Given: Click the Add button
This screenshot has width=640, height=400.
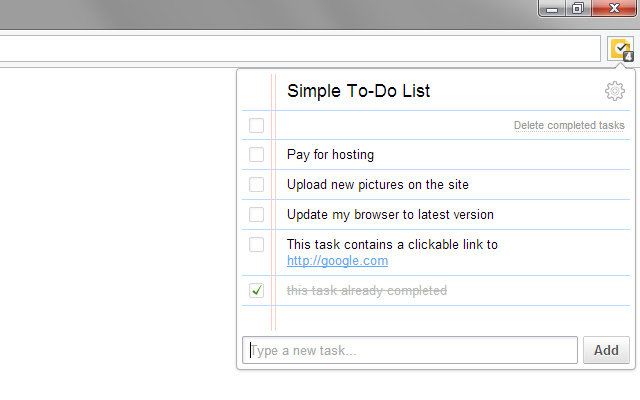Looking at the screenshot, I should point(606,350).
